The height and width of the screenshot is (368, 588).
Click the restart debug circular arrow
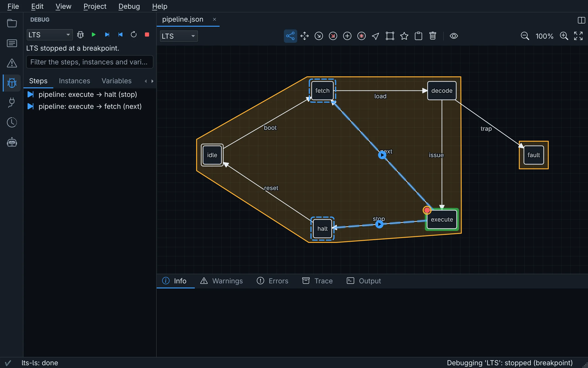[134, 34]
